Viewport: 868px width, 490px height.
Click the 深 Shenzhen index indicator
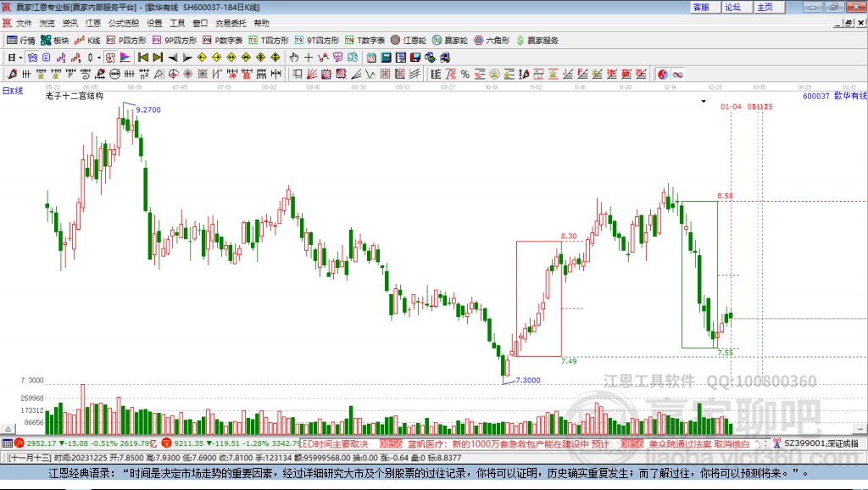click(167, 443)
